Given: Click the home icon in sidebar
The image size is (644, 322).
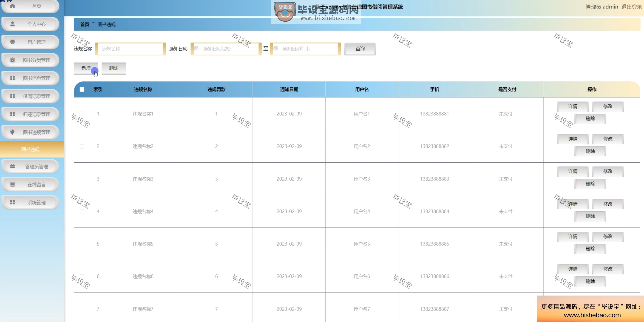Looking at the screenshot, I should click(12, 6).
